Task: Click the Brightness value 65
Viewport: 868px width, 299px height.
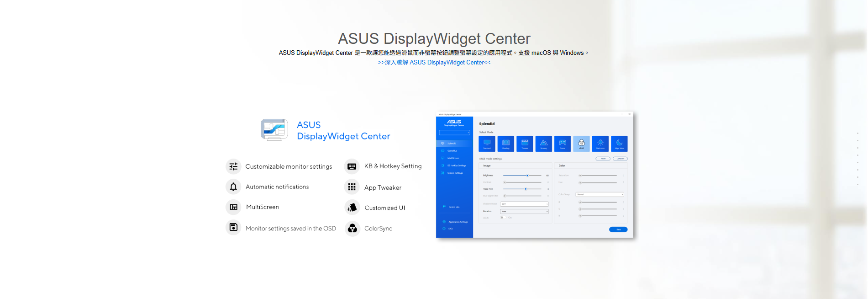Action: 547,176
